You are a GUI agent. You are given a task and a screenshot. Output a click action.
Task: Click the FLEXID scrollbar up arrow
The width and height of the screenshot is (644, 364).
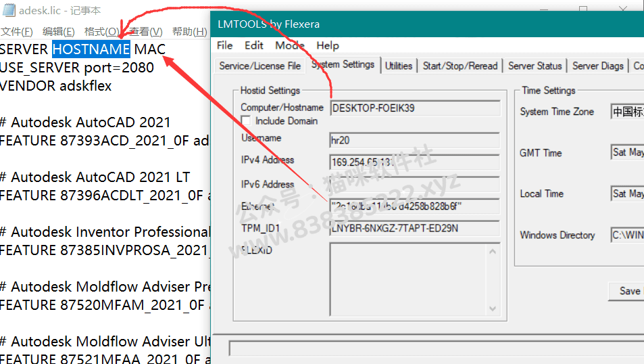point(493,251)
